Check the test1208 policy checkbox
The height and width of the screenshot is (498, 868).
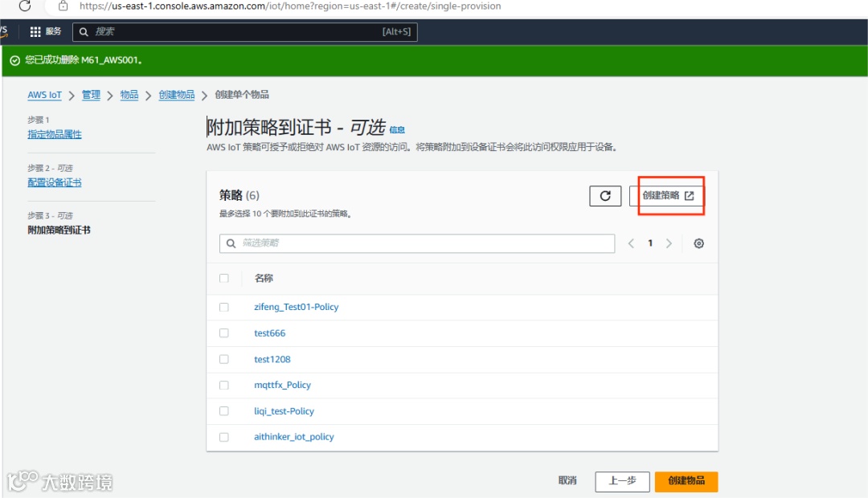tap(223, 359)
